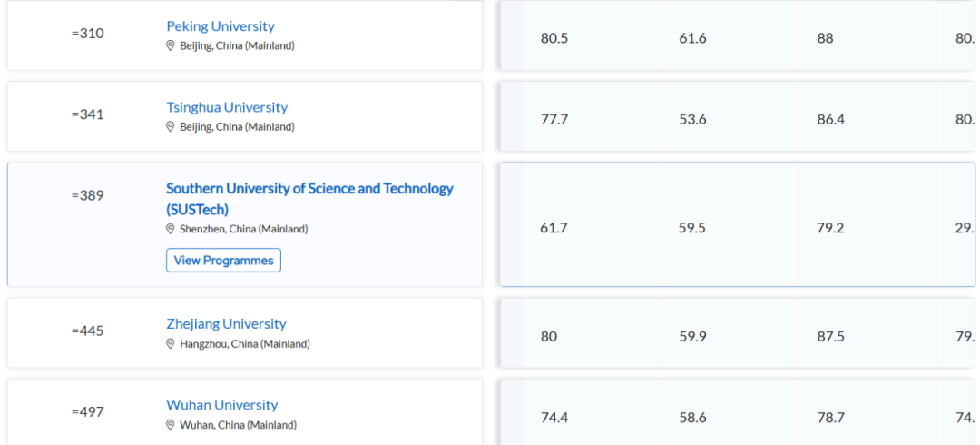Click the Shenzhen location pin icon
Image resolution: width=980 pixels, height=445 pixels.
coord(170,229)
